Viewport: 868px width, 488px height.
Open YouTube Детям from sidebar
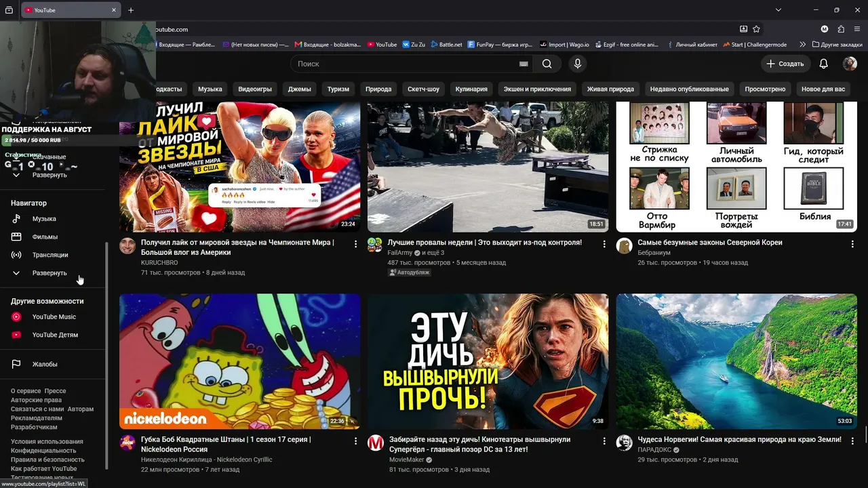pos(55,335)
